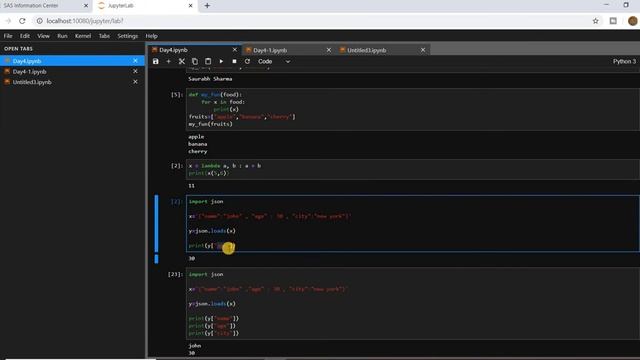Save the notebook with the floppy icon

click(x=156, y=61)
